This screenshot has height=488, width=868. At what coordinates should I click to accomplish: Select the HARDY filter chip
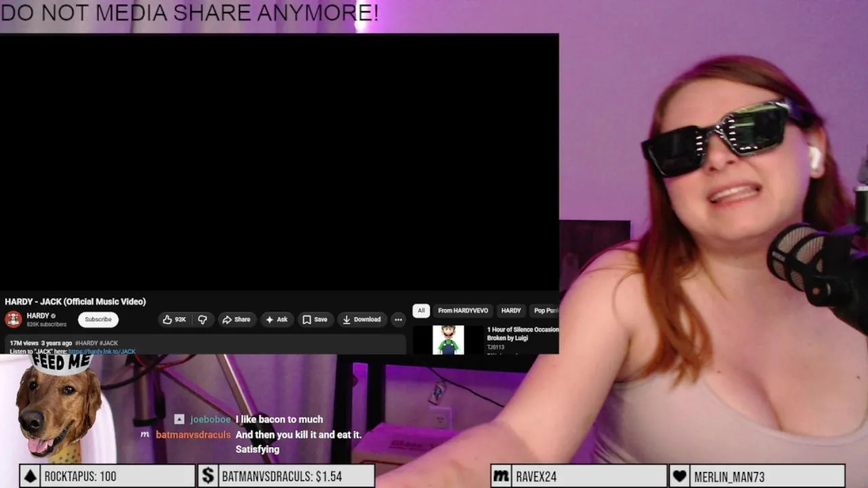[511, 310]
